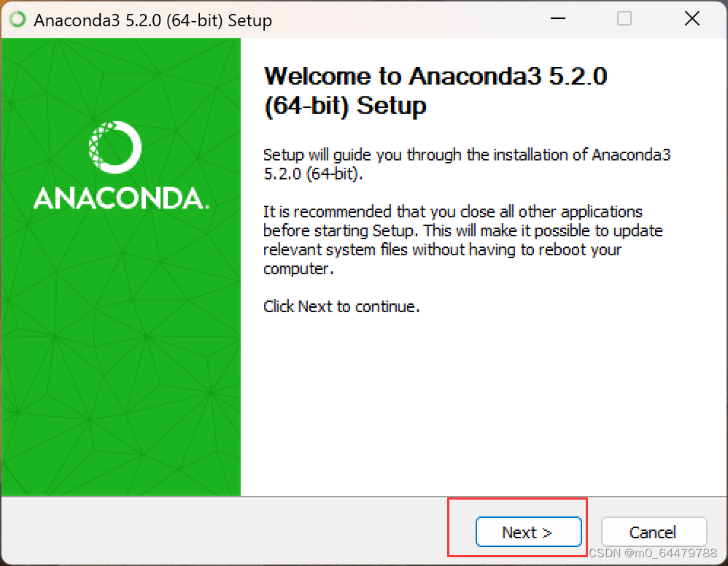
Task: Click the Next > button
Action: [528, 532]
